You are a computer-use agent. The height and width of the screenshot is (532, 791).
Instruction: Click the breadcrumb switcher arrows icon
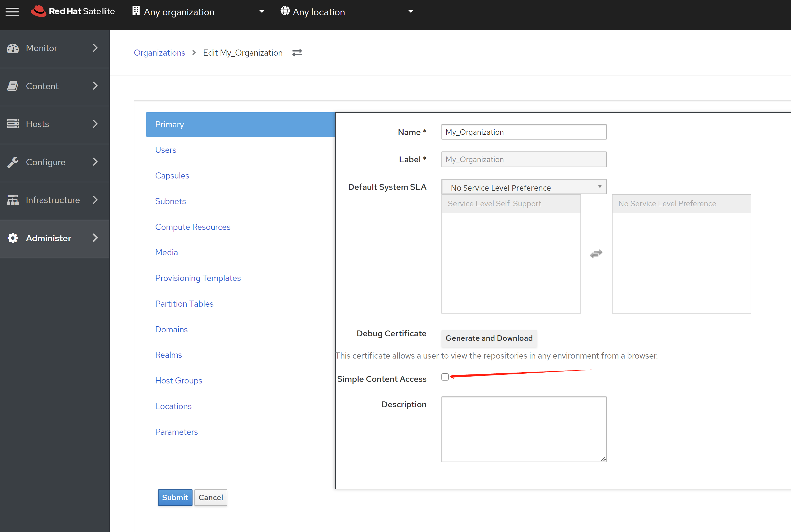point(297,53)
